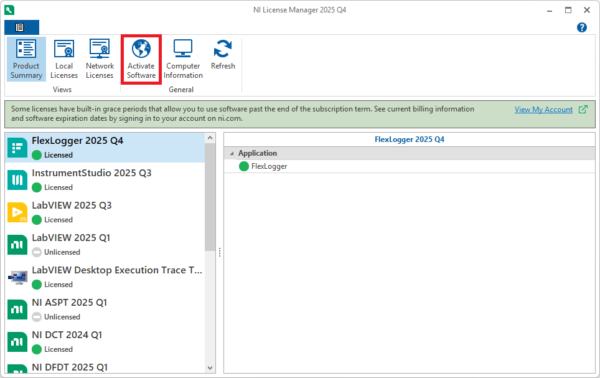Image resolution: width=600 pixels, height=378 pixels.
Task: Switch to Local Licenses view
Action: coord(64,59)
